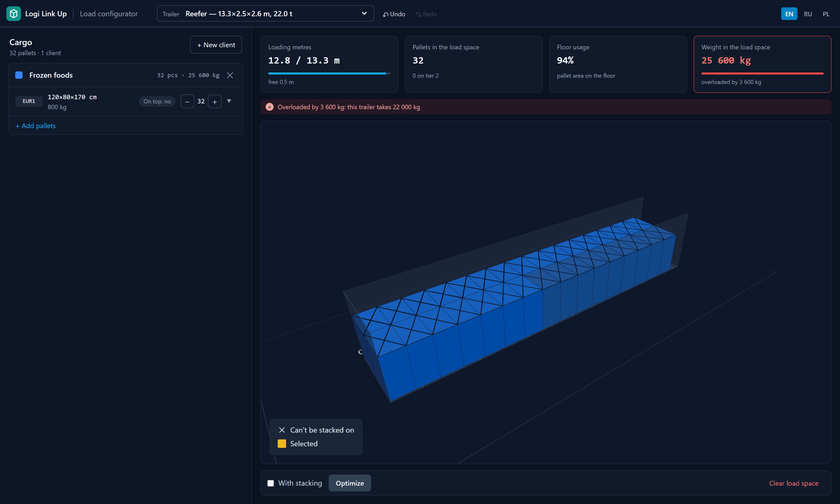Click the pallet quantity value 32
The height and width of the screenshot is (504, 840).
coord(201,101)
